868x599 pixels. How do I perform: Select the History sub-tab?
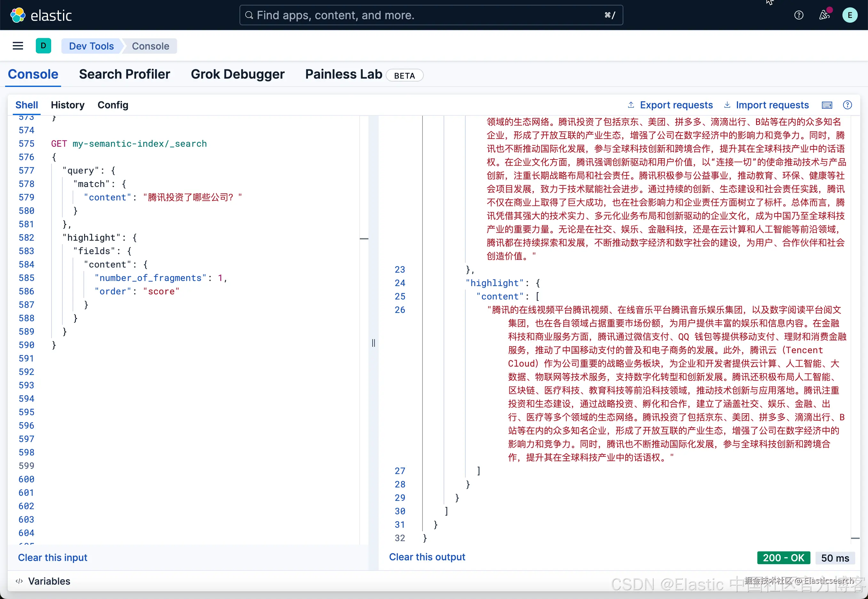[67, 105]
